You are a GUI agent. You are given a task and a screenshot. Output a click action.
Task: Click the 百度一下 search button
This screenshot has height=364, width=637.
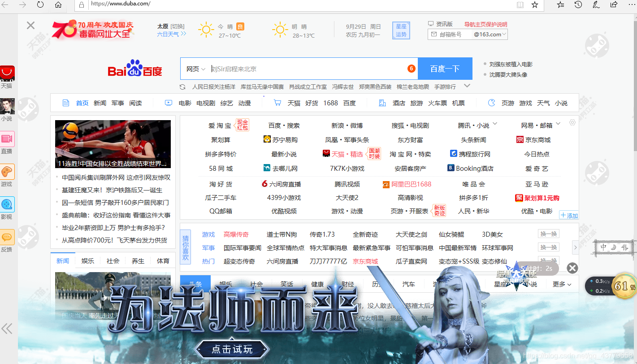coord(445,68)
